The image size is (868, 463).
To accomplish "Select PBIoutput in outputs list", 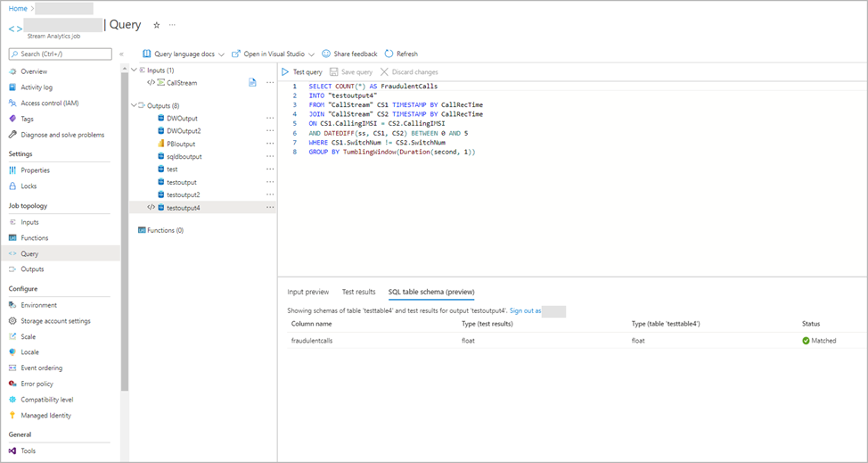I will click(x=181, y=144).
